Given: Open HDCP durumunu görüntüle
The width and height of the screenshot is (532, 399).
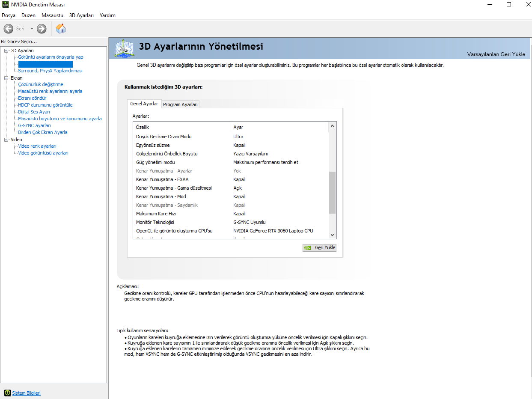Looking at the screenshot, I should 45,105.
